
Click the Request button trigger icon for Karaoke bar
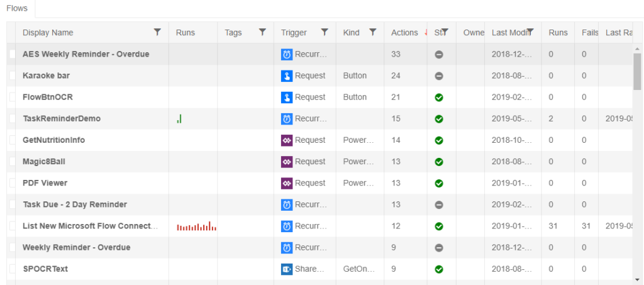tap(287, 75)
